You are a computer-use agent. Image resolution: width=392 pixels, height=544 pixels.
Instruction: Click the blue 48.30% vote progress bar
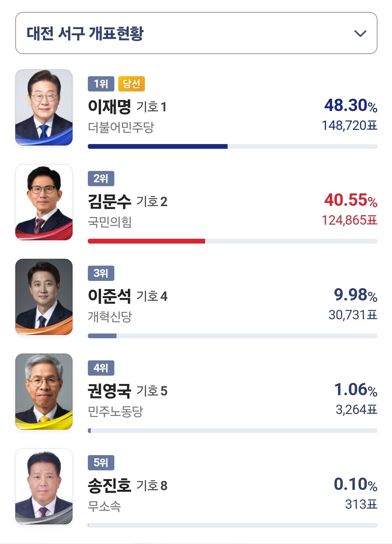point(158,147)
